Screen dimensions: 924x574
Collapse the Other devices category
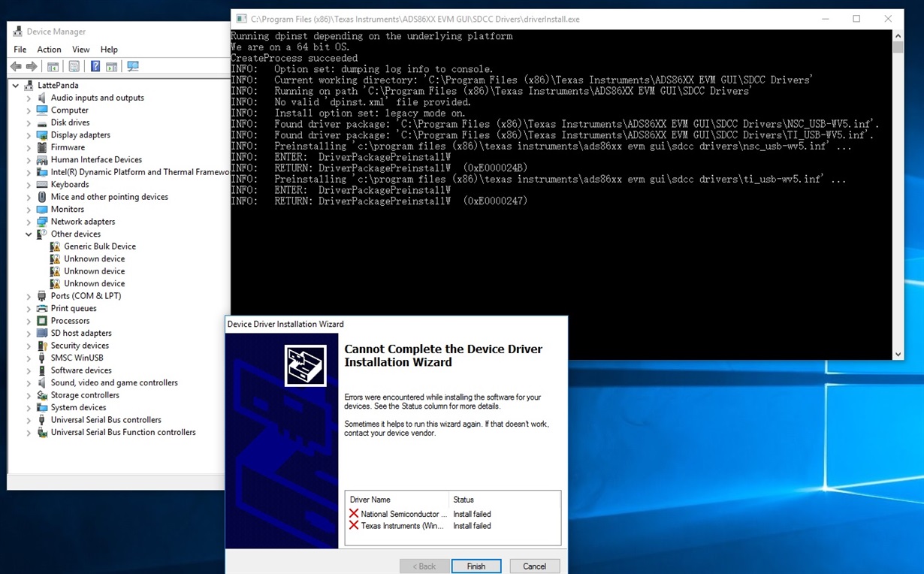click(x=29, y=234)
